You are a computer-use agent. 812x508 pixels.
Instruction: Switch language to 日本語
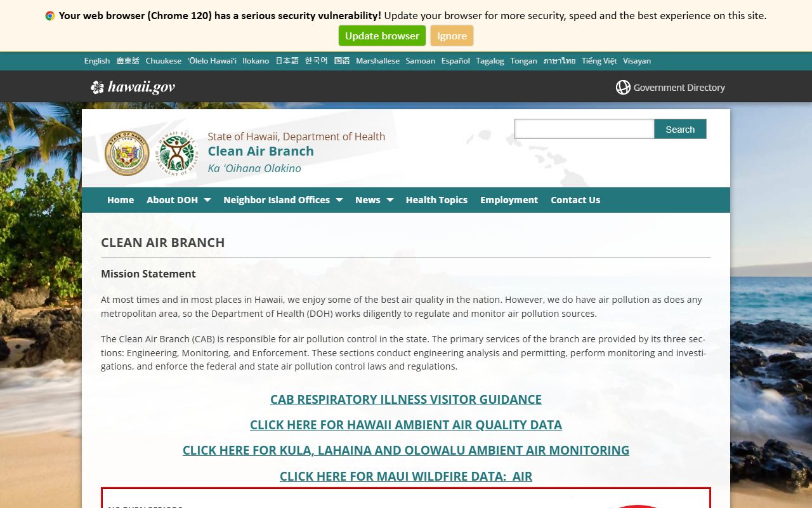(x=287, y=61)
